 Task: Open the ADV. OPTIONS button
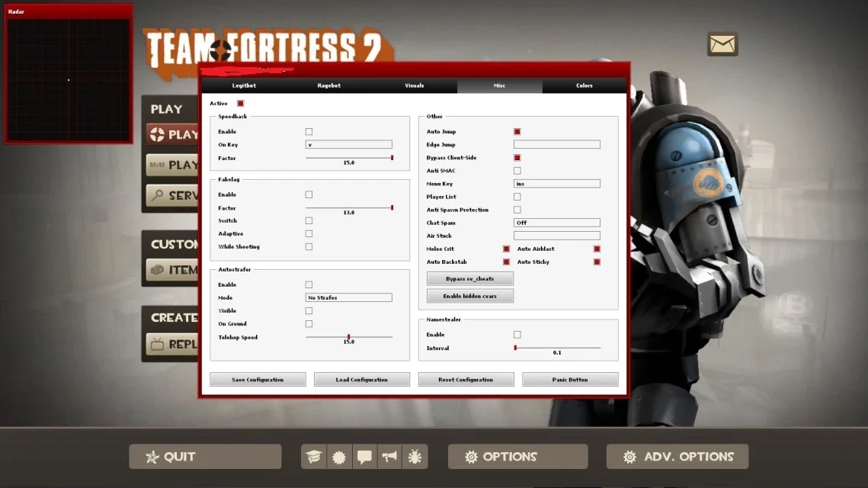coord(677,457)
